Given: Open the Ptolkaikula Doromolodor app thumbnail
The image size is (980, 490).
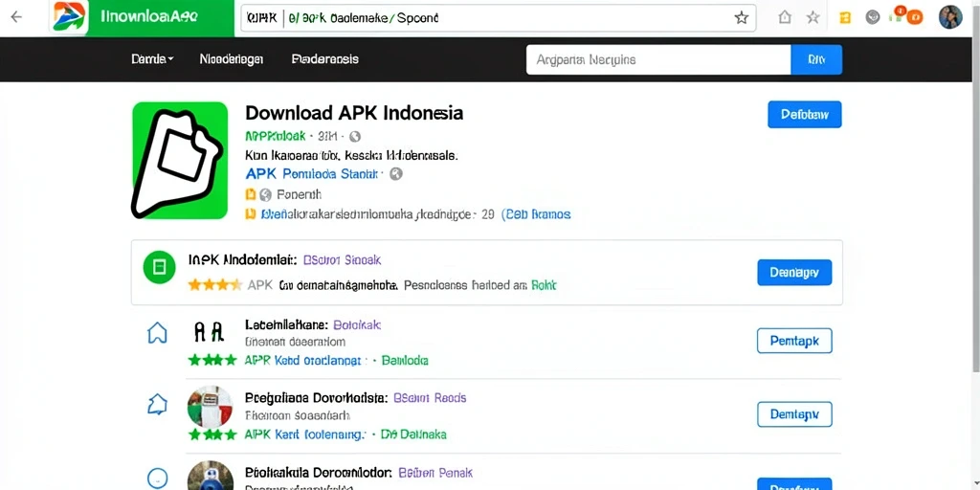Looking at the screenshot, I should (210, 476).
